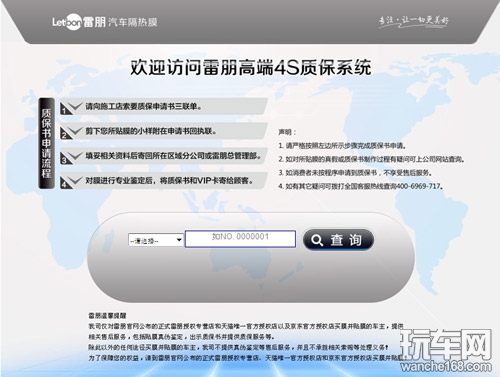
Task: Click the step 4 arrow icon
Action: coord(71,182)
